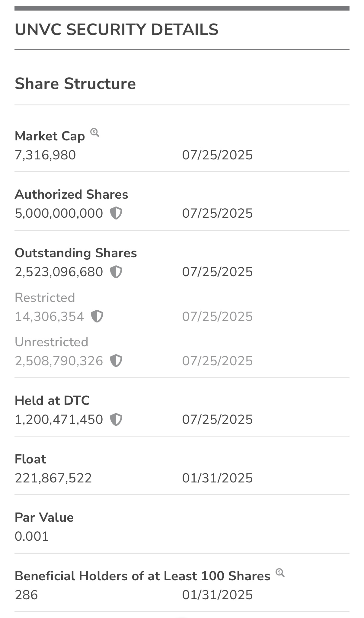
Task: Click the Float value 221,867,522
Action: [53, 478]
